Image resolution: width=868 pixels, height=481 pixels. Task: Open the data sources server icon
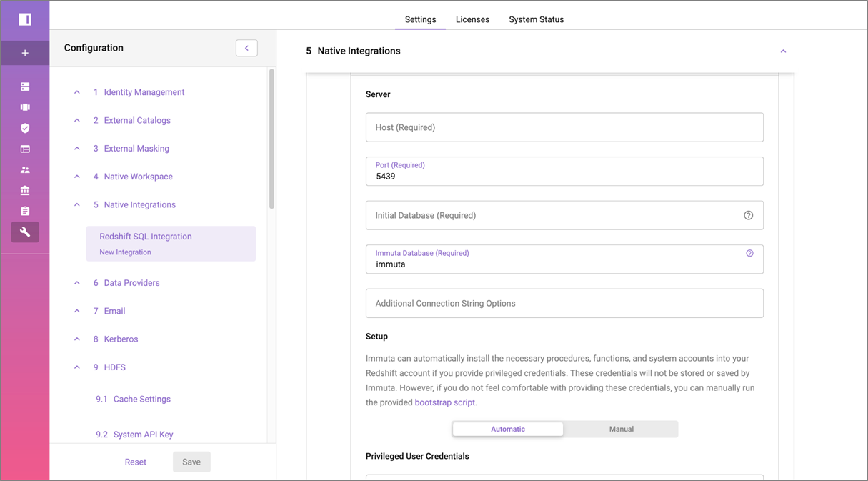click(25, 86)
